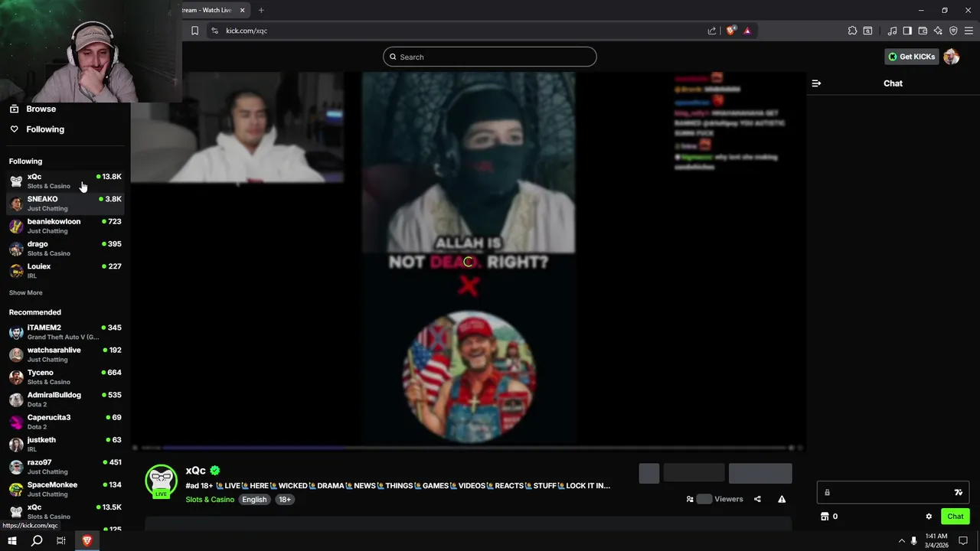The height and width of the screenshot is (551, 980).
Task: Expand Show More in Following list
Action: click(x=25, y=292)
